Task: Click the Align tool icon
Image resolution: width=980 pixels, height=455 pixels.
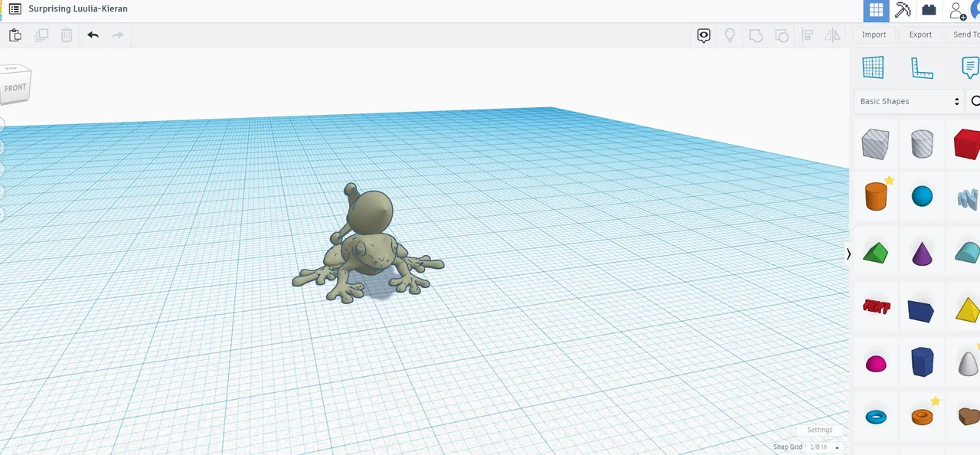Action: click(807, 35)
